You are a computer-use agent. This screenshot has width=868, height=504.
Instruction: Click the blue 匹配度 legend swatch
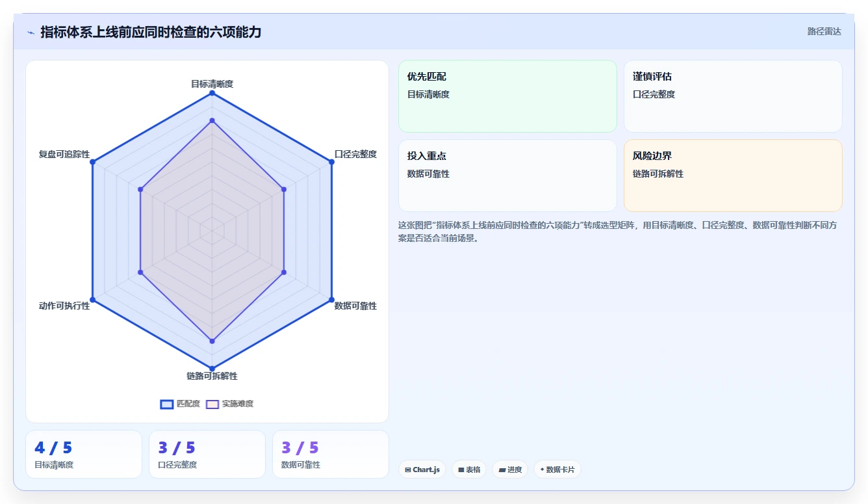(x=167, y=404)
